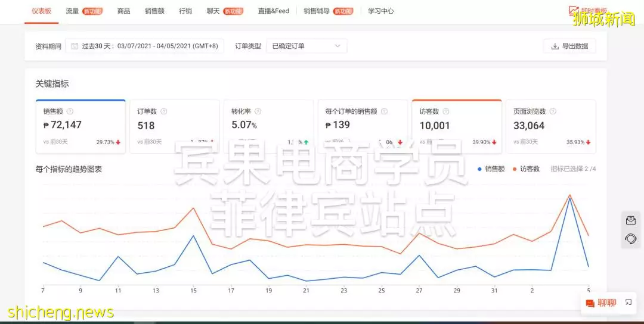Open the 商品 products tab
The width and height of the screenshot is (644, 324).
click(123, 11)
